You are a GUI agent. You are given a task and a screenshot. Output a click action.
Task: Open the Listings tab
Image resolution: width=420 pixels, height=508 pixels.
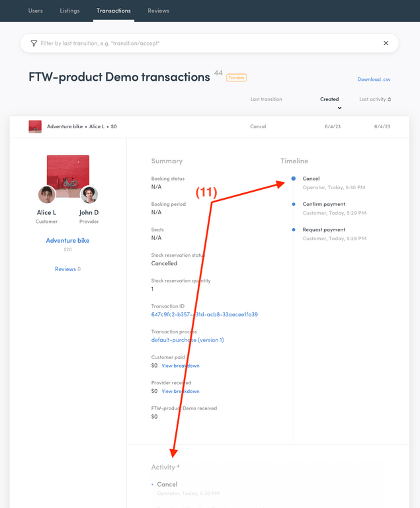pos(69,11)
